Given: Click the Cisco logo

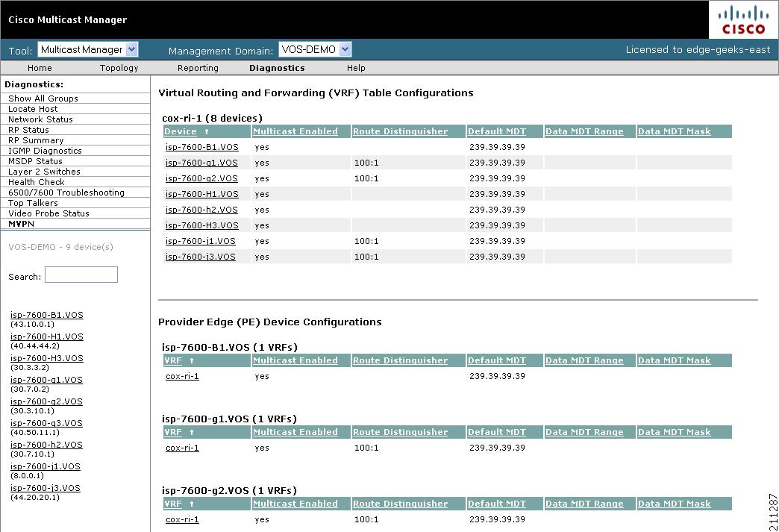Looking at the screenshot, I should (x=742, y=19).
